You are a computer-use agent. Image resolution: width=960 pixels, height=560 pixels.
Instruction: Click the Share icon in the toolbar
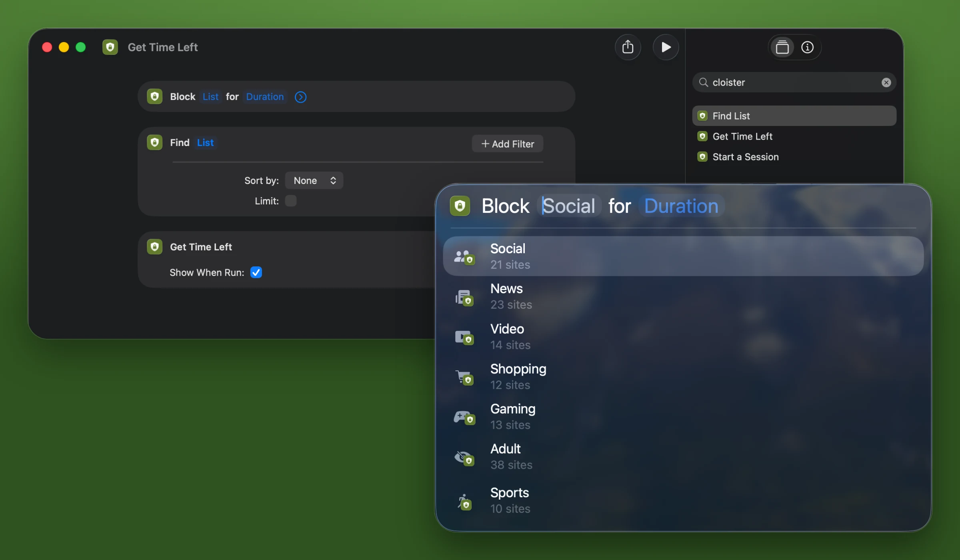[628, 47]
